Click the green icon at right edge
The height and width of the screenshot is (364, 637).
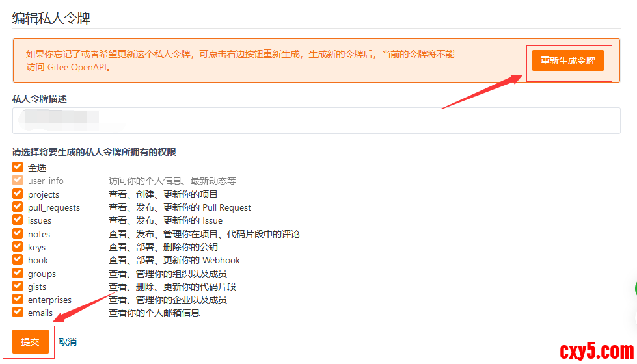click(634, 289)
